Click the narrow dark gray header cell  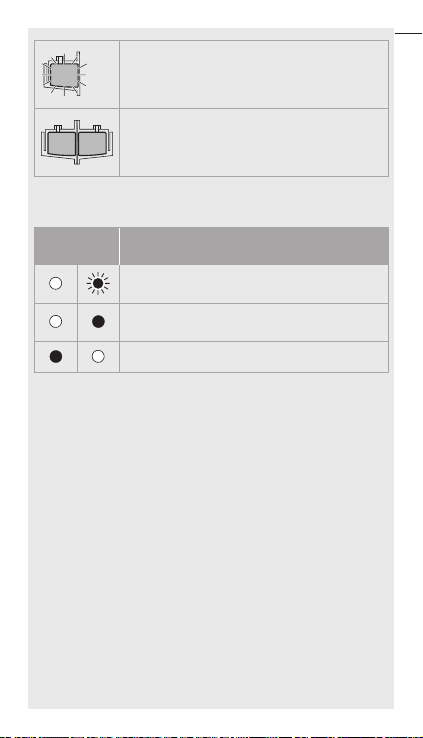pos(76,246)
